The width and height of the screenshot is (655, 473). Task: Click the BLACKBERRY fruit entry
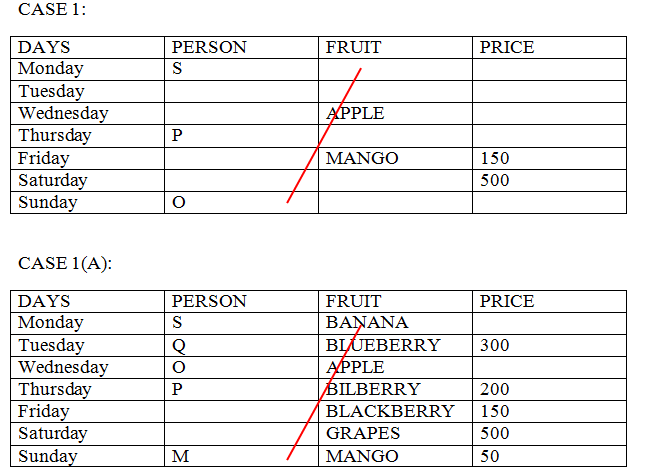pos(390,411)
